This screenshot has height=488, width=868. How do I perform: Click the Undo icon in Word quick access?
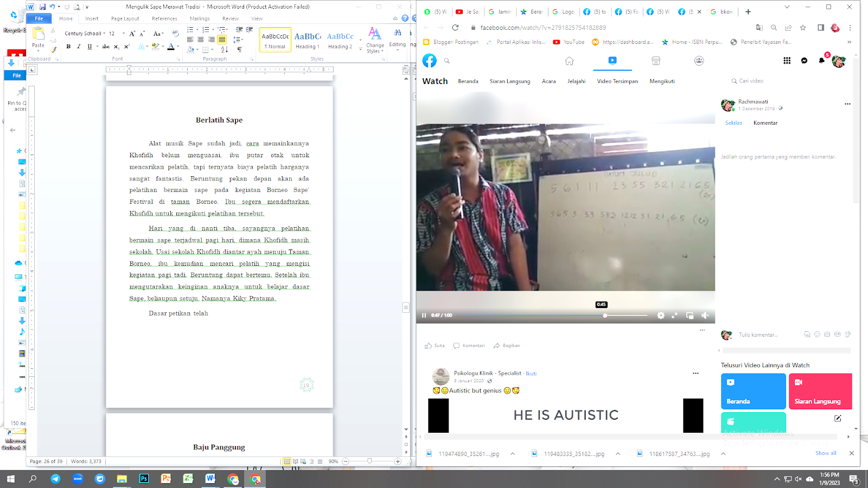pos(52,7)
